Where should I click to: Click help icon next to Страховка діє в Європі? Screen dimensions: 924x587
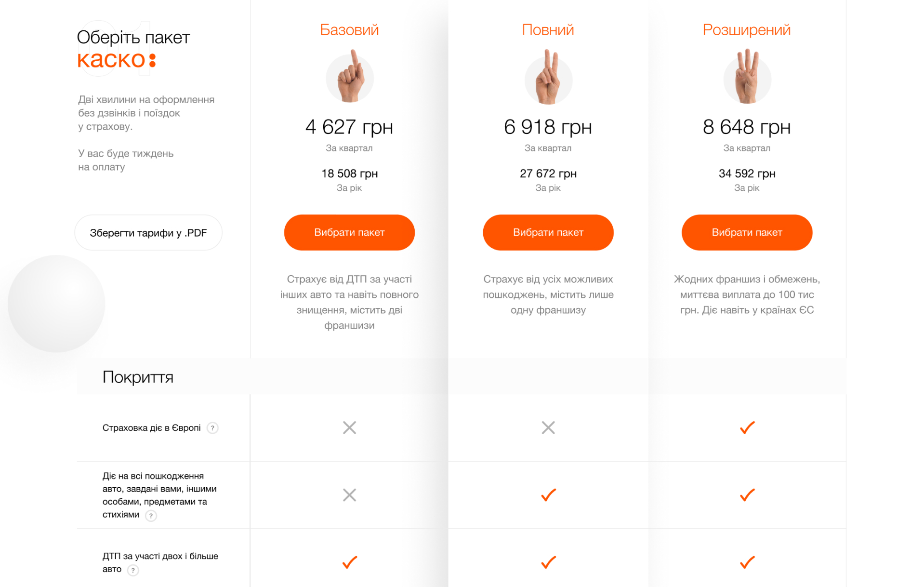pos(212,428)
